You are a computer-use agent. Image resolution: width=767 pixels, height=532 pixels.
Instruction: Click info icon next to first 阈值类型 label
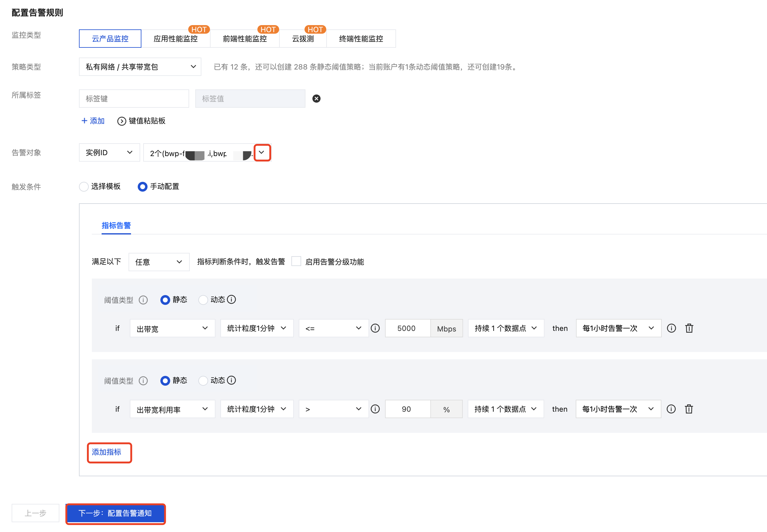[x=143, y=300]
